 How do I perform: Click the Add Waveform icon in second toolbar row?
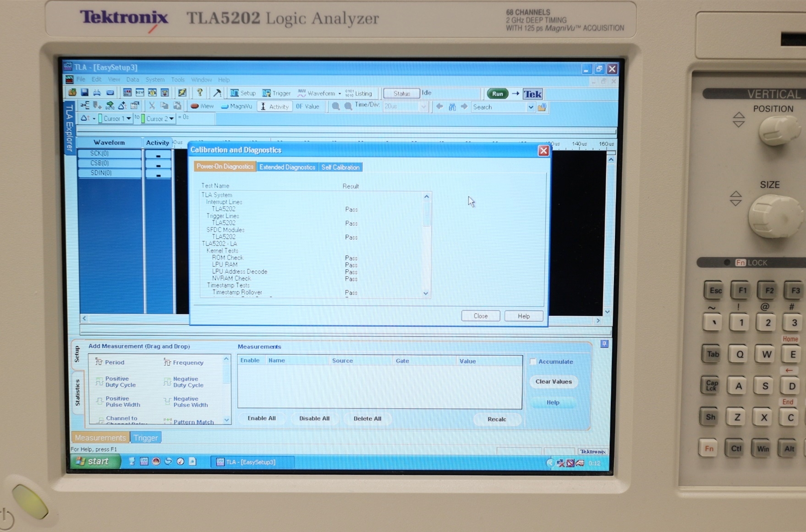point(85,105)
